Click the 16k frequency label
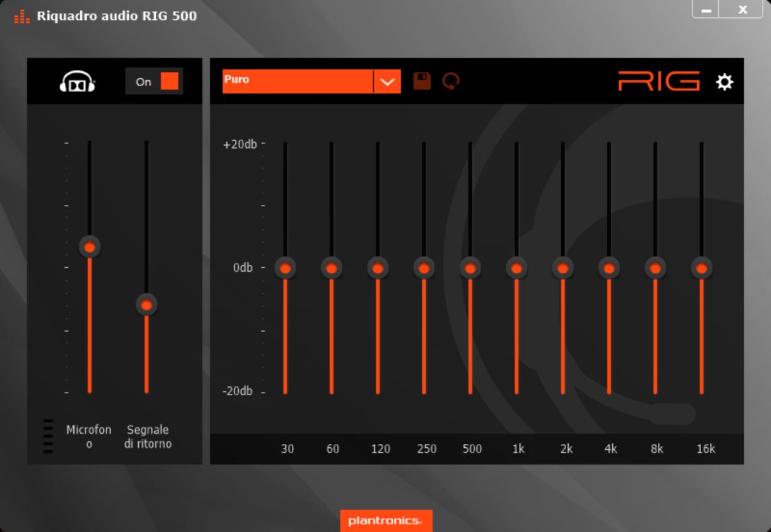 (705, 448)
